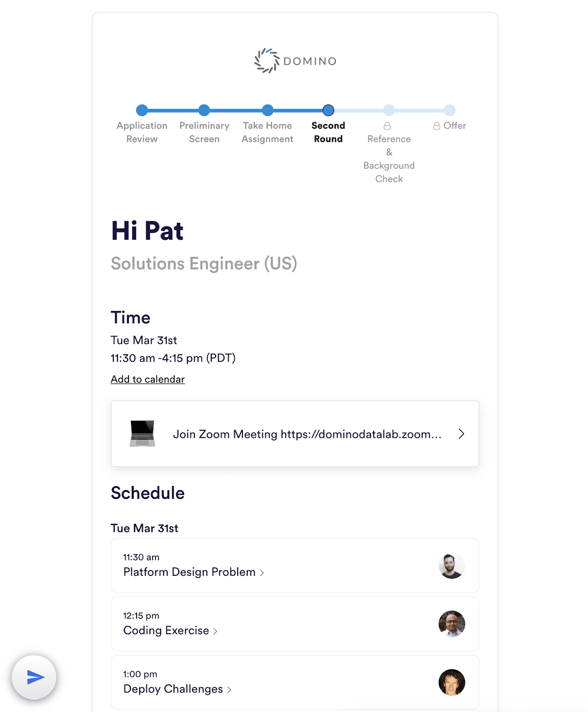Select the Offer stage dot
The image size is (588, 712).
pos(450,110)
